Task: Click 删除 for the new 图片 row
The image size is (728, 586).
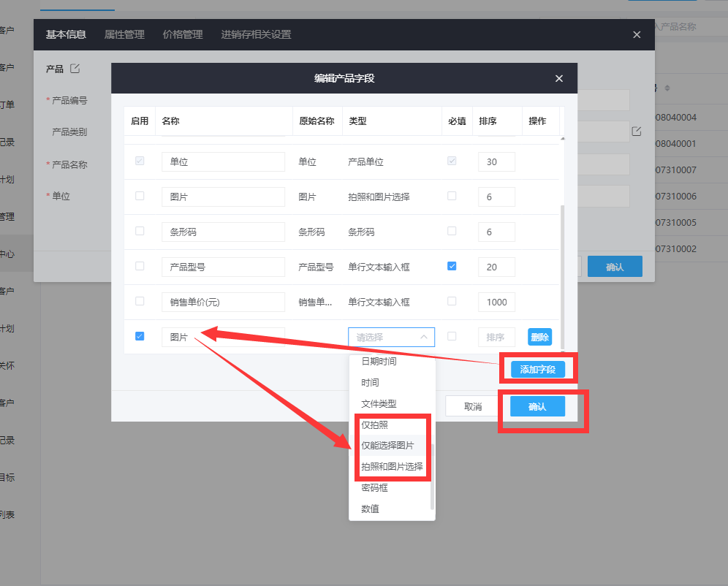Action: point(539,338)
